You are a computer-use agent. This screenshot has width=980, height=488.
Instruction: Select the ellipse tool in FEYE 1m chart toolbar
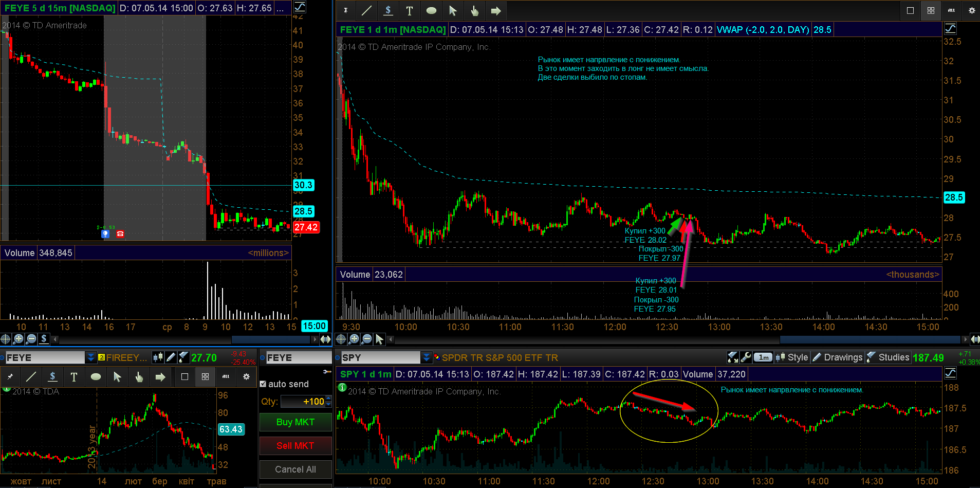431,10
